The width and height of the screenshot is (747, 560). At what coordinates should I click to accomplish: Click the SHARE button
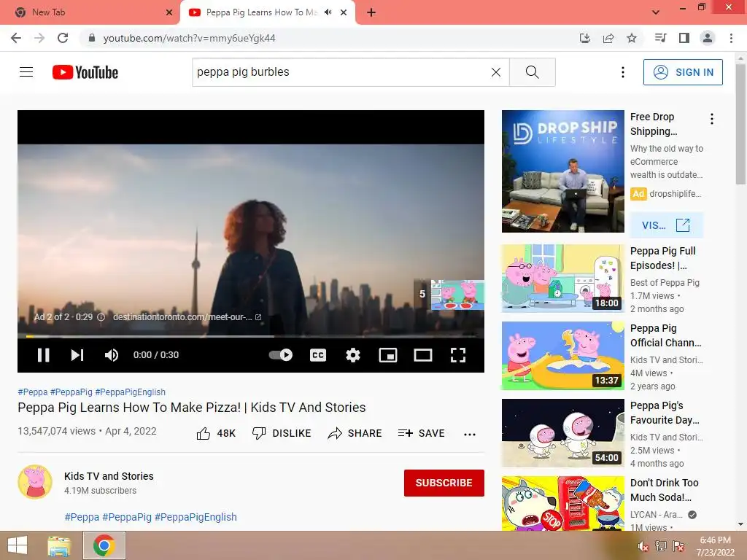355,433
